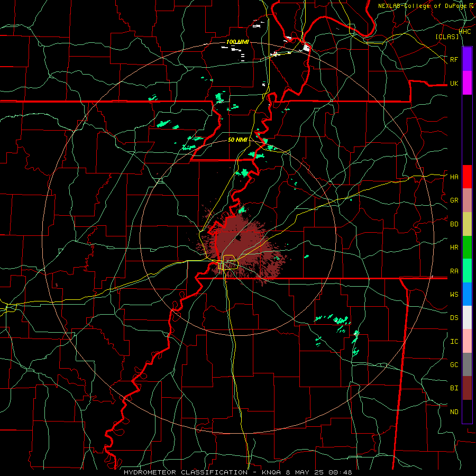Image resolution: width=476 pixels, height=476 pixels.
Task: Click the BI label in the legend
Action: click(454, 388)
